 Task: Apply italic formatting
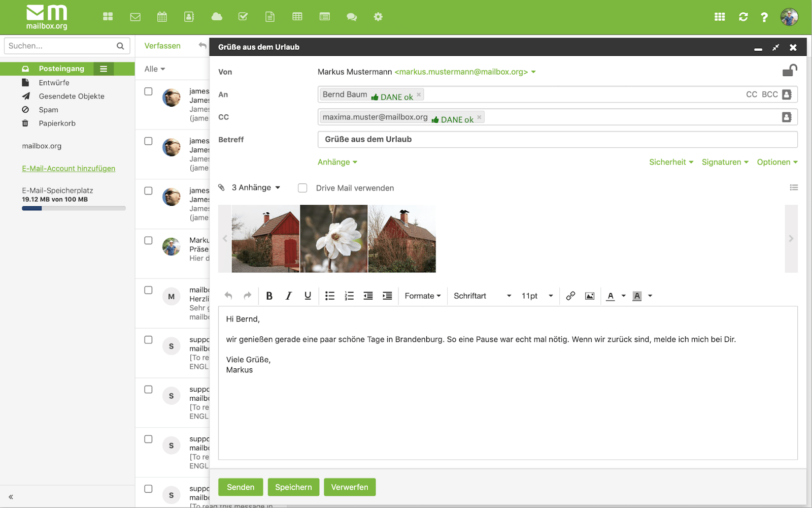pyautogui.click(x=288, y=296)
